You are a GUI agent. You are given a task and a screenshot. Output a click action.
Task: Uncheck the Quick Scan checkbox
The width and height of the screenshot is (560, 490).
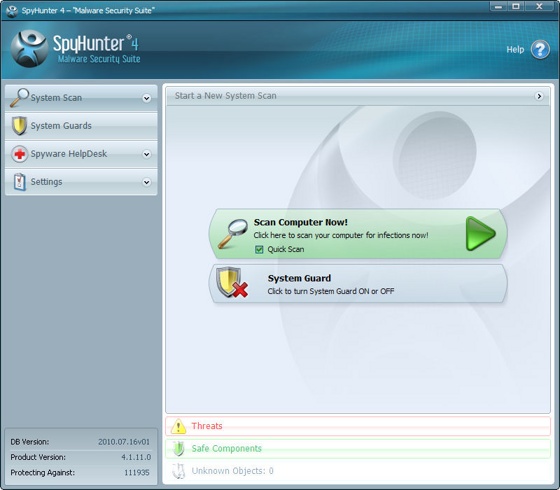pyautogui.click(x=259, y=249)
